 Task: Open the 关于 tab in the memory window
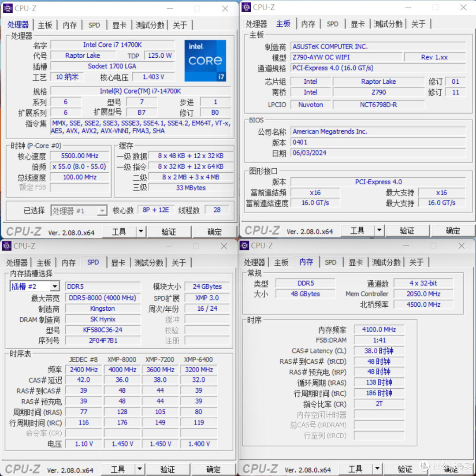click(416, 262)
